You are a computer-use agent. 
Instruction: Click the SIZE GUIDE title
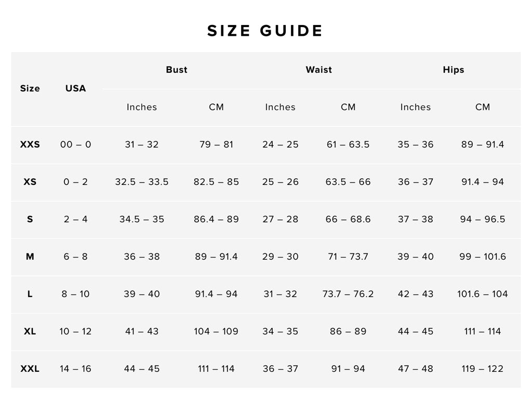[x=265, y=31]
